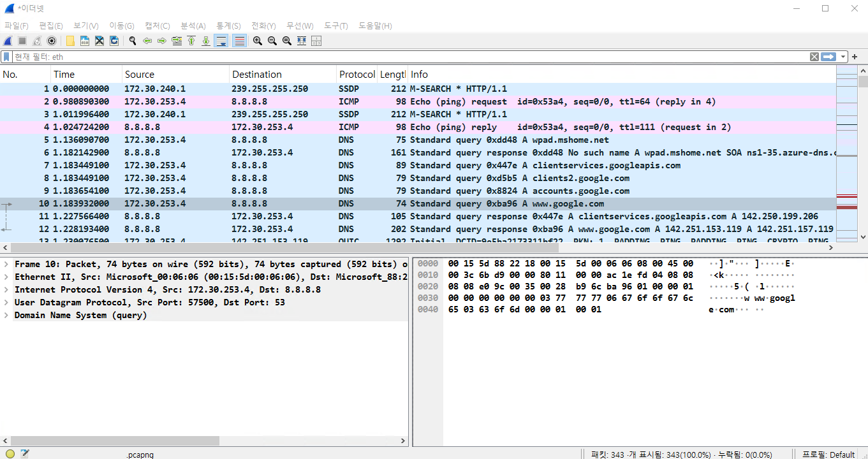This screenshot has width=868, height=459.
Task: Select packet 1 SSDP M-SEARCH row
Action: pos(418,89)
